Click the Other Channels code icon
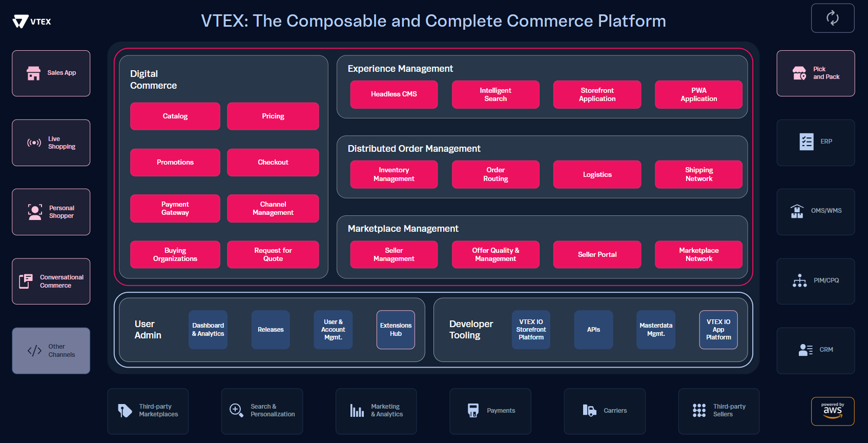 pos(34,351)
